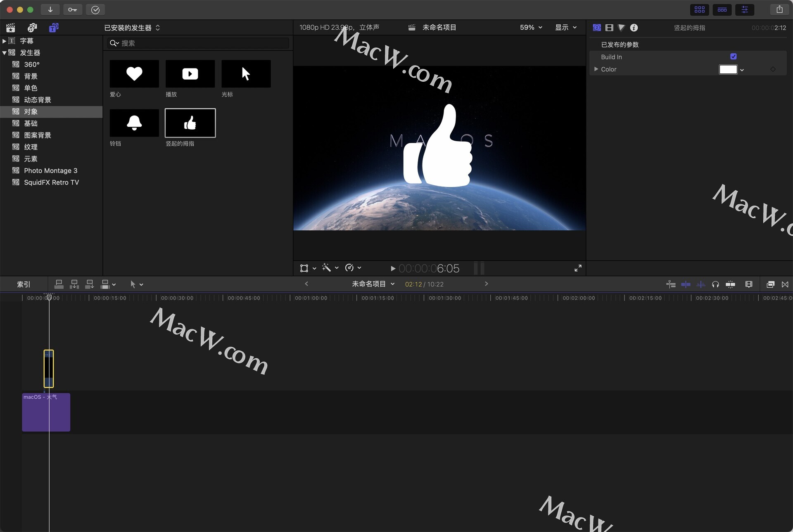Expand the 字幕 category in sidebar

4,41
